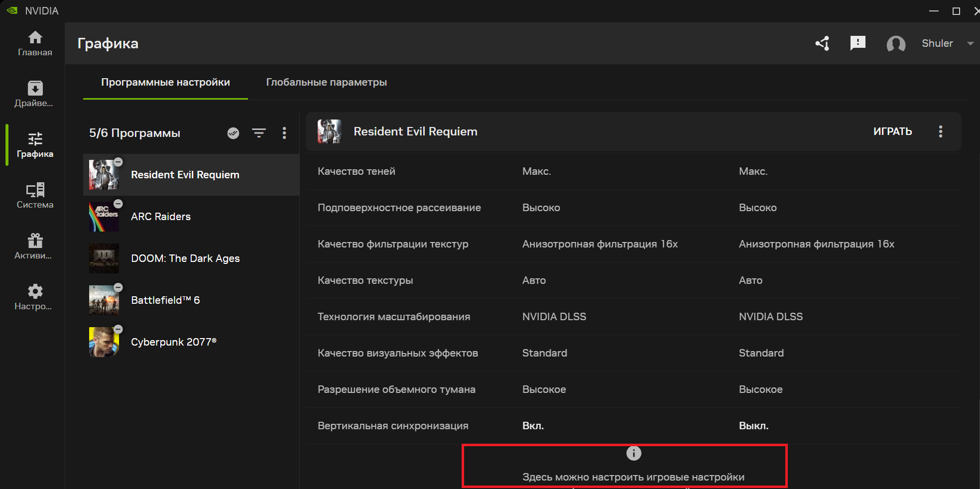Open the Главная home page
The width and height of the screenshot is (980, 489).
[35, 43]
